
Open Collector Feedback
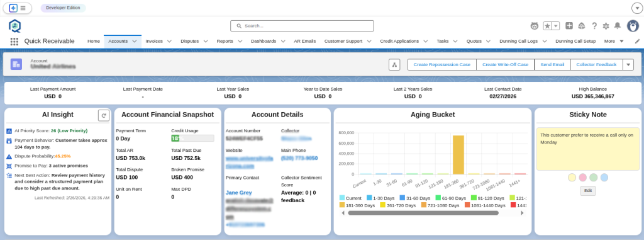(596, 65)
